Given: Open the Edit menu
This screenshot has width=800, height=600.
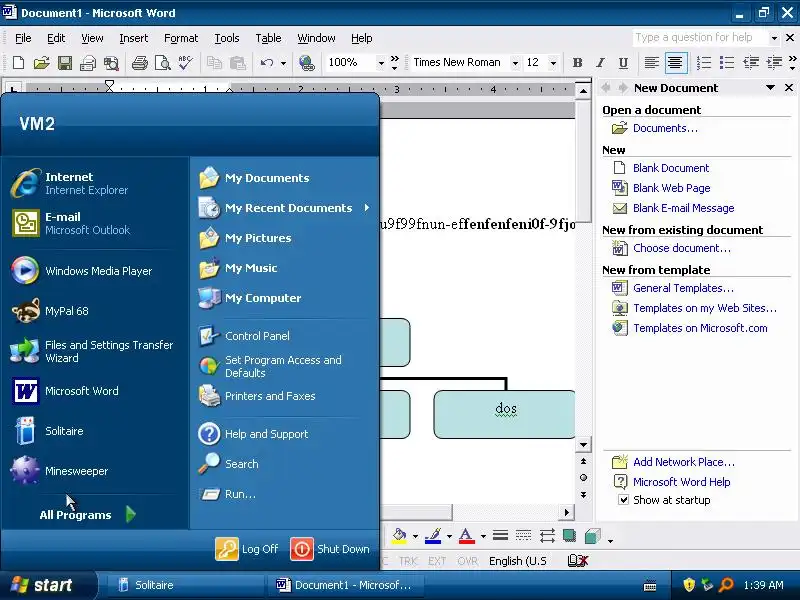Looking at the screenshot, I should tap(56, 38).
